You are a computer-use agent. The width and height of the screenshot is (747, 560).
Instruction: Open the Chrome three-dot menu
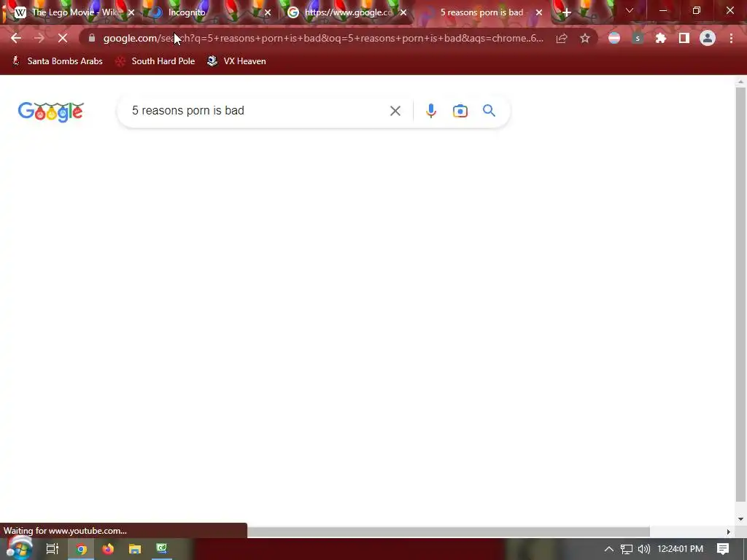click(731, 38)
